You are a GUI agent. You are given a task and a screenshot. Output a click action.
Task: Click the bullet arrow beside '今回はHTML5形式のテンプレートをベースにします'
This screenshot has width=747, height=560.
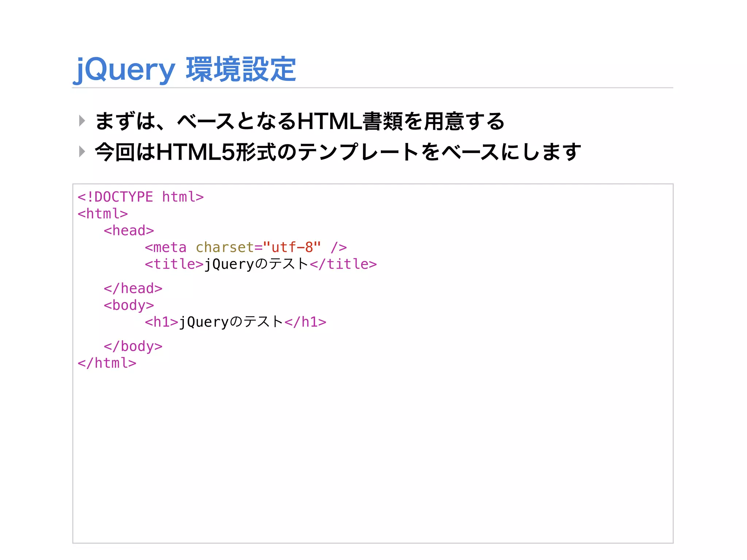(82, 151)
